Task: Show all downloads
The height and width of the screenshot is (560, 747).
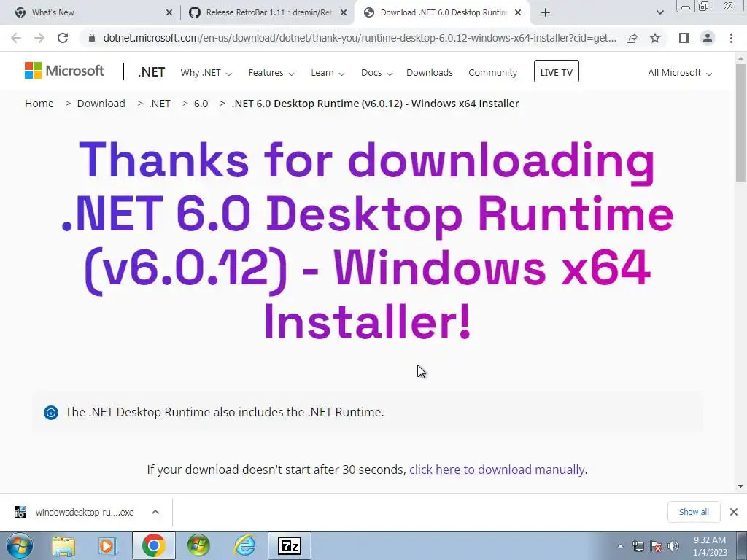Action: (x=694, y=512)
